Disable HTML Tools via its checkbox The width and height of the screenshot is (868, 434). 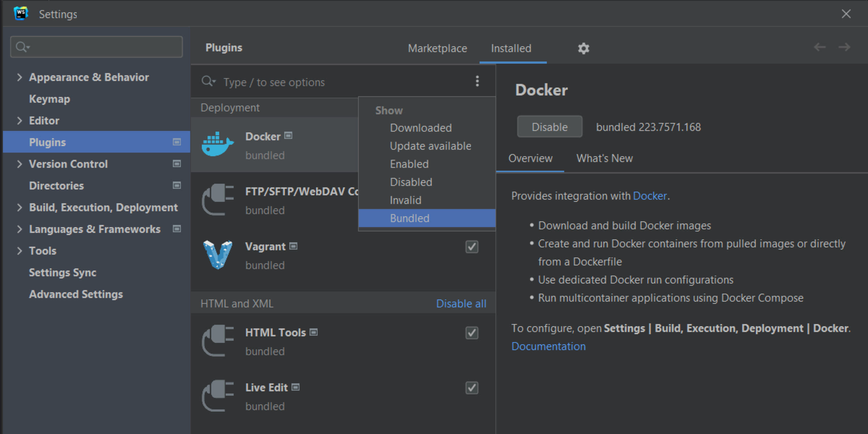[x=471, y=333]
